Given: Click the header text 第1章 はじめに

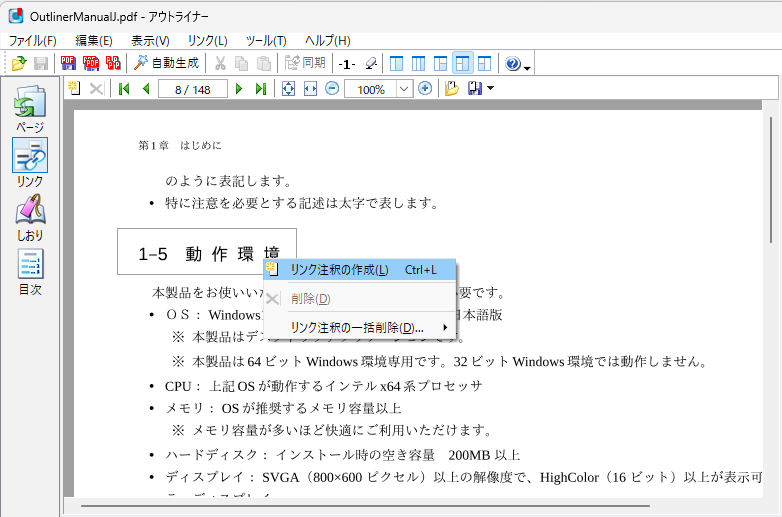Looking at the screenshot, I should (180, 146).
